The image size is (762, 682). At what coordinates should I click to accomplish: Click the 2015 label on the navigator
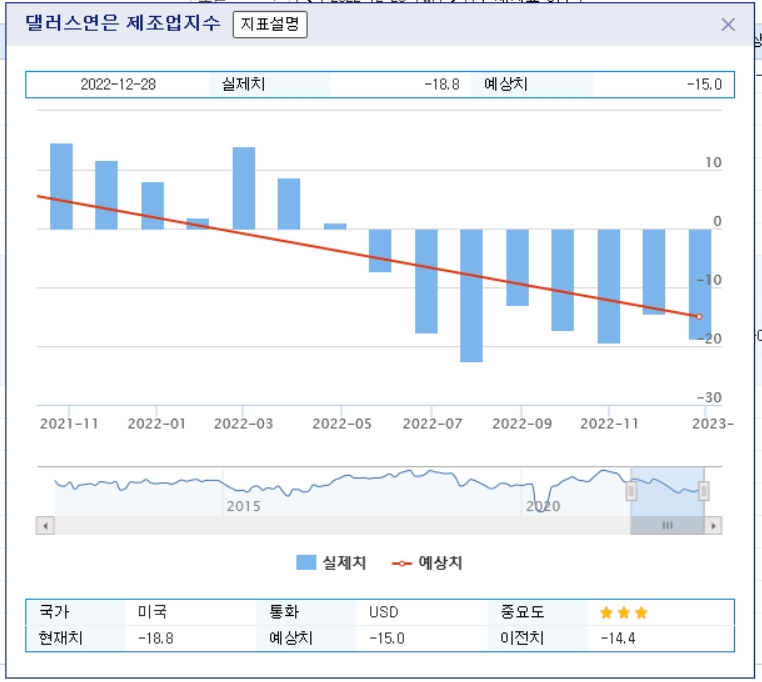point(243,507)
